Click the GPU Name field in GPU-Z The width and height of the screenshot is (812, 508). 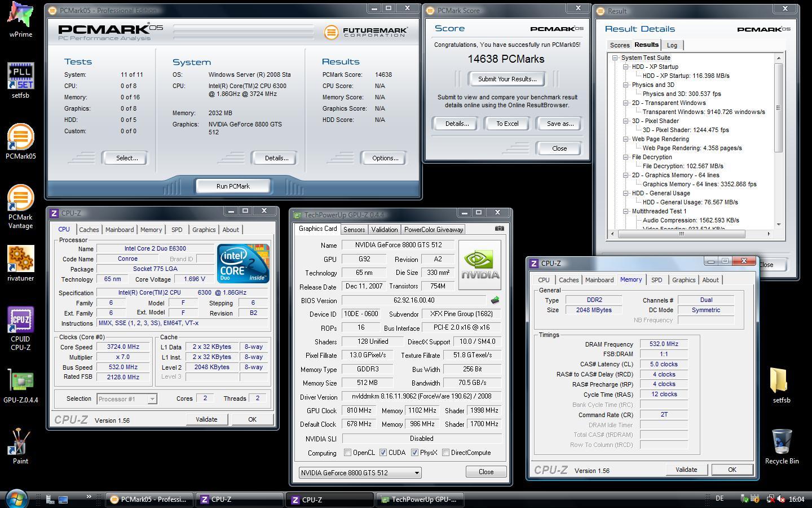(x=397, y=245)
